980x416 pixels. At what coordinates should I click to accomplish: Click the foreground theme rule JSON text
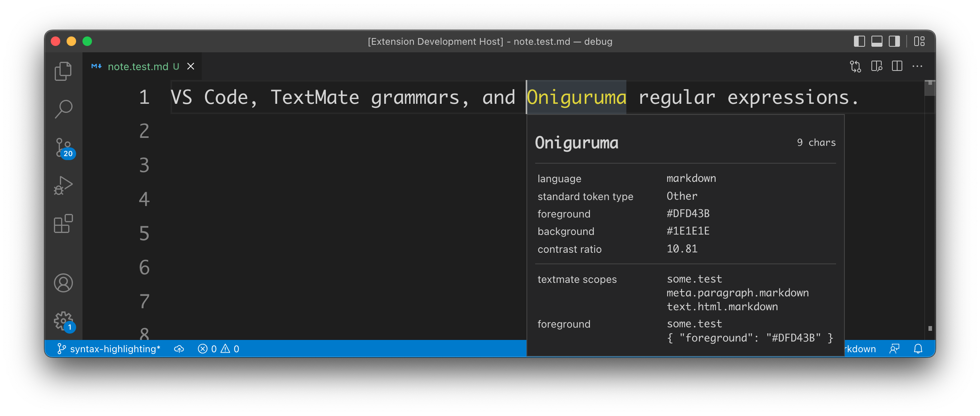click(x=750, y=338)
